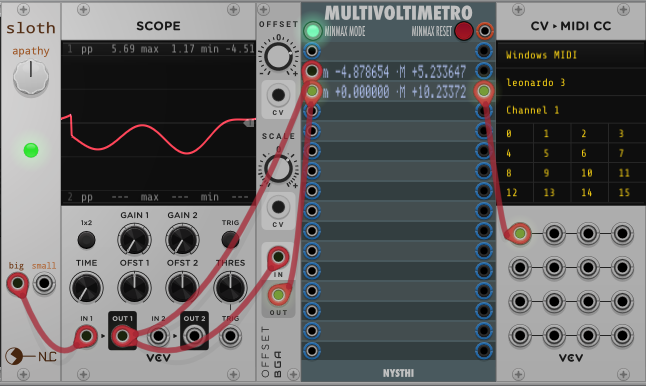Image resolution: width=646 pixels, height=386 pixels.
Task: Click the Scope THRES knob
Action: tap(230, 288)
